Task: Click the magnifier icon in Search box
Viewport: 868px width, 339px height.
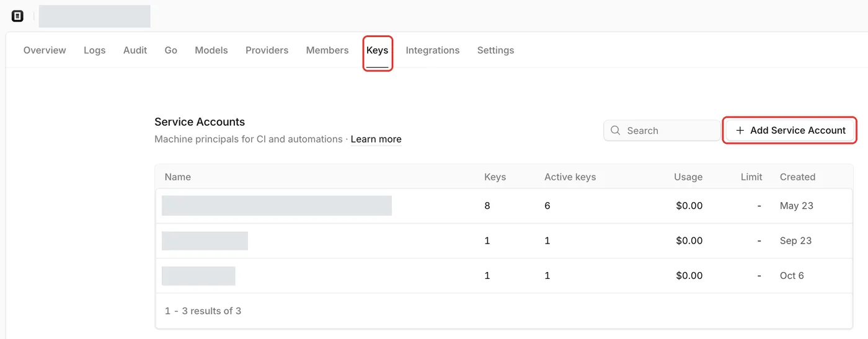Action: coord(615,131)
